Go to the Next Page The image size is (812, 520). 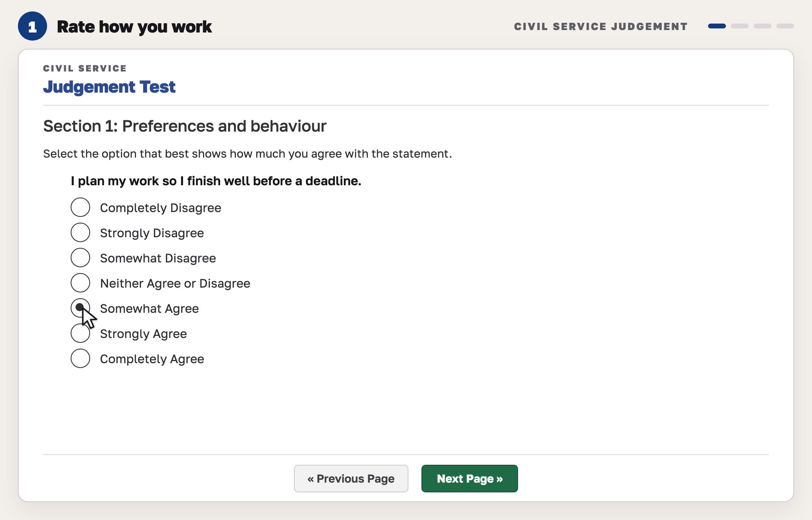[469, 479]
